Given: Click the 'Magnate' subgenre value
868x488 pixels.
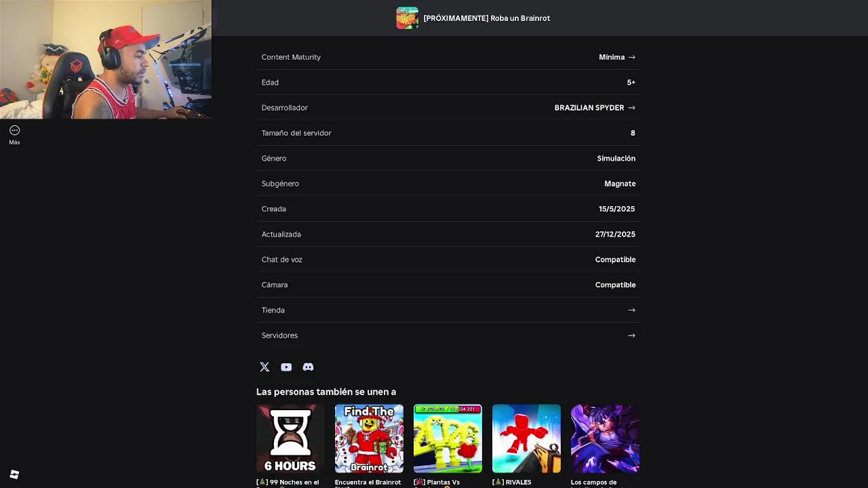Looking at the screenshot, I should (x=620, y=184).
